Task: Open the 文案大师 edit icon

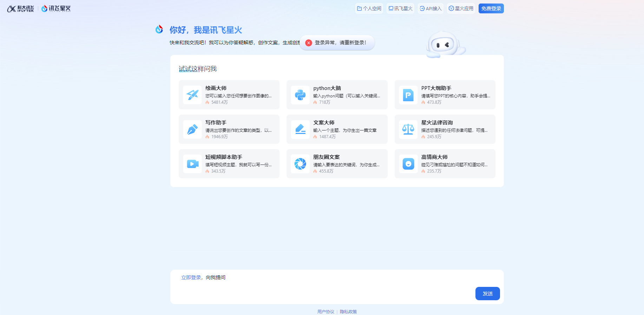Action: point(300,129)
